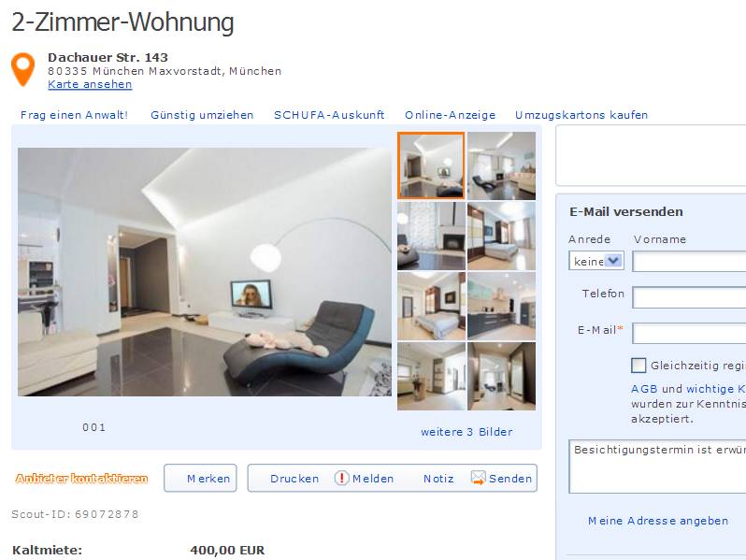
Task: Select the currently highlighted first thumbnail
Action: (x=431, y=165)
